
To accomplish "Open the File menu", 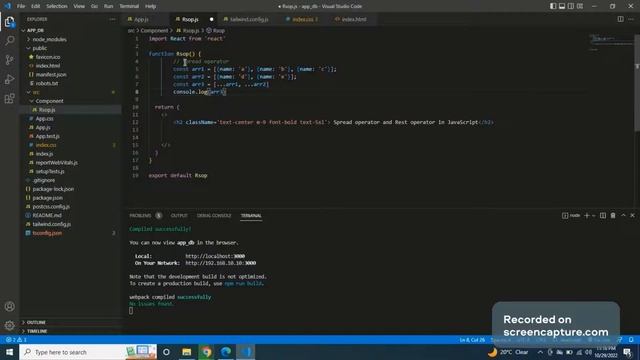I will [21, 6].
